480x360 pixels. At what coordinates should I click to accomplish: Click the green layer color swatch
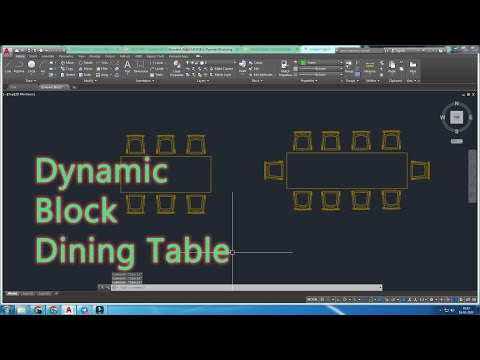pyautogui.click(x=303, y=63)
